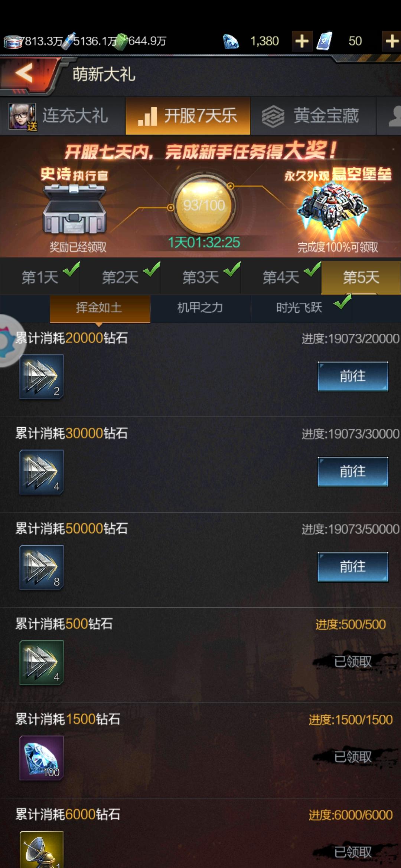Tap the speed-up reward icon for 20000钻石
The width and height of the screenshot is (401, 868).
tap(41, 377)
